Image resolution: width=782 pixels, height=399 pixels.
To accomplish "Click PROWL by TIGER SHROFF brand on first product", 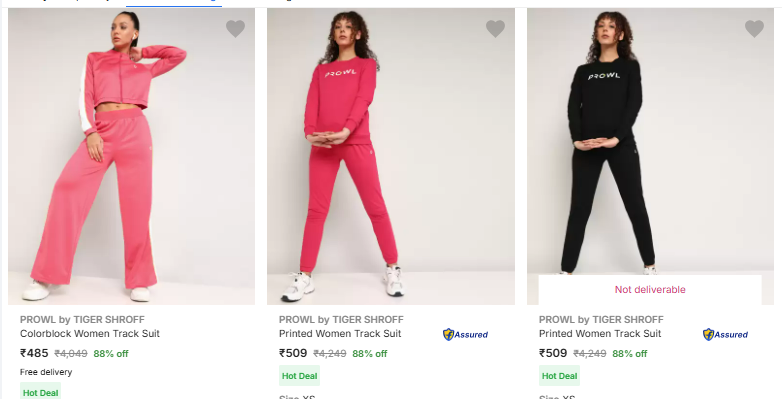I will coord(82,319).
